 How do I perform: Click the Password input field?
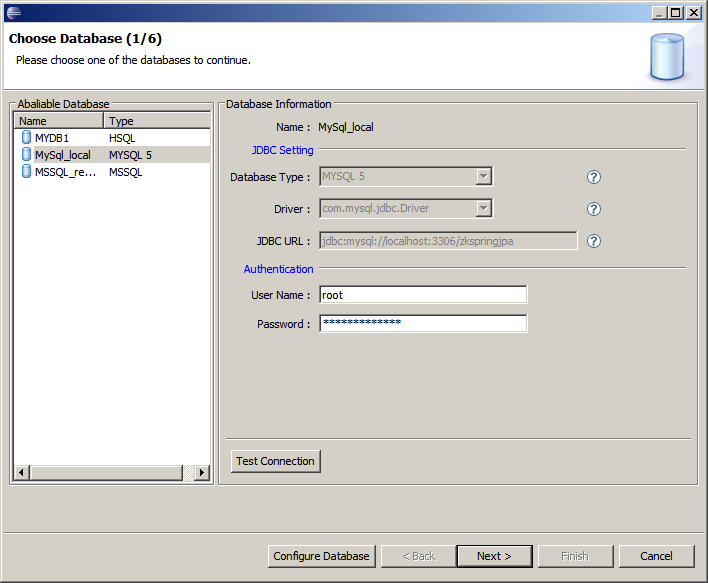(x=423, y=323)
